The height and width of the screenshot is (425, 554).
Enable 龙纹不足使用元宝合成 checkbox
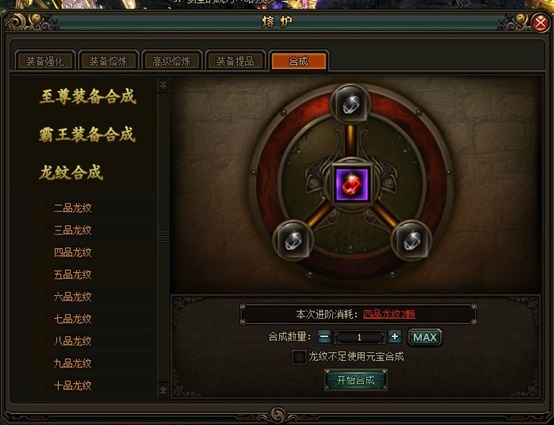coord(299,356)
